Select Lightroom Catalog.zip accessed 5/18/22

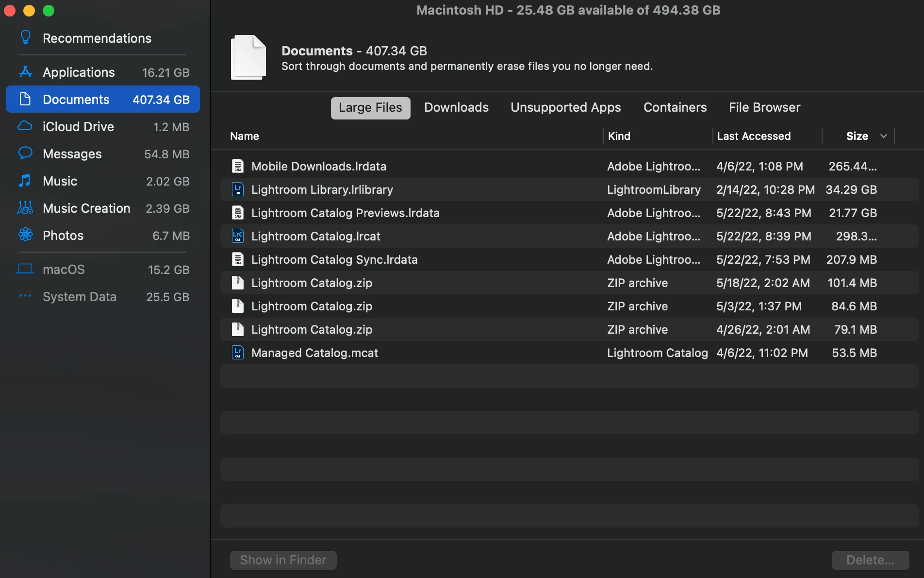pyautogui.click(x=312, y=283)
